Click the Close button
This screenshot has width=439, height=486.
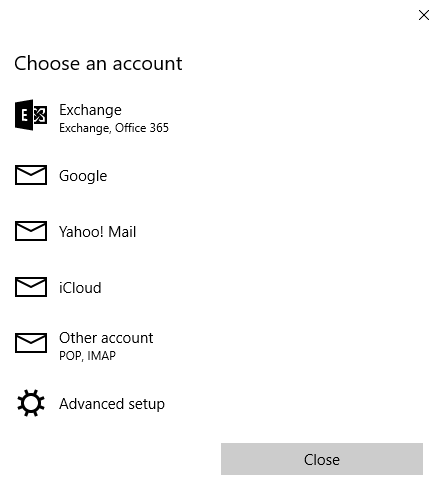322,459
